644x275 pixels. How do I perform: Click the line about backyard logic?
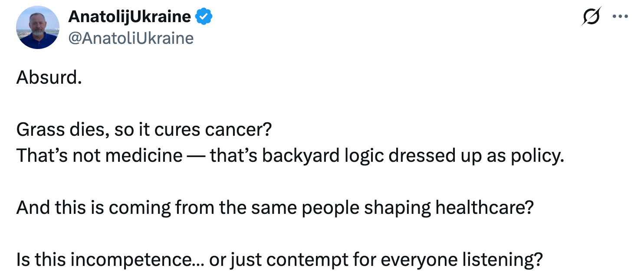[289, 155]
